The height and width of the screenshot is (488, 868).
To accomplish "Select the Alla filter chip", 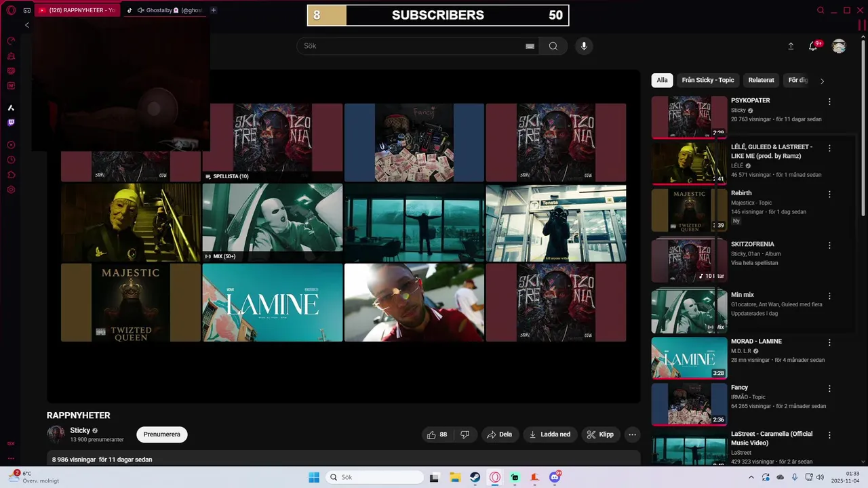I will pos(662,80).
